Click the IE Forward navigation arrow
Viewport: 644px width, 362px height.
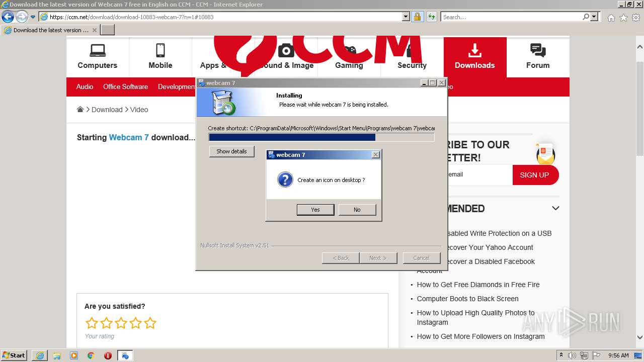[x=22, y=17]
